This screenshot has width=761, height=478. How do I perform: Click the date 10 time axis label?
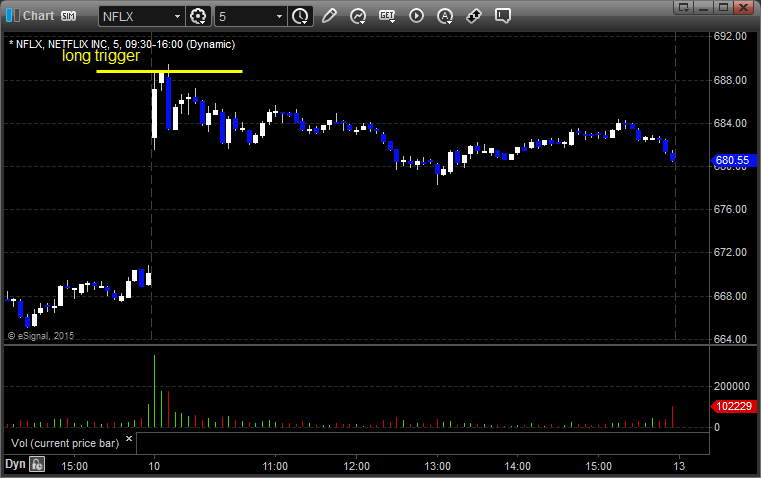(x=154, y=466)
